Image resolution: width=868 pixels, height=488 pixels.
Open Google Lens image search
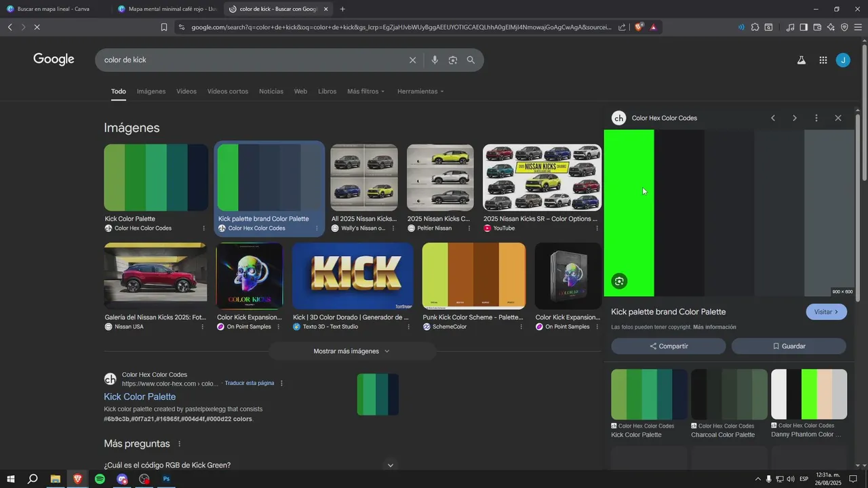pyautogui.click(x=452, y=60)
